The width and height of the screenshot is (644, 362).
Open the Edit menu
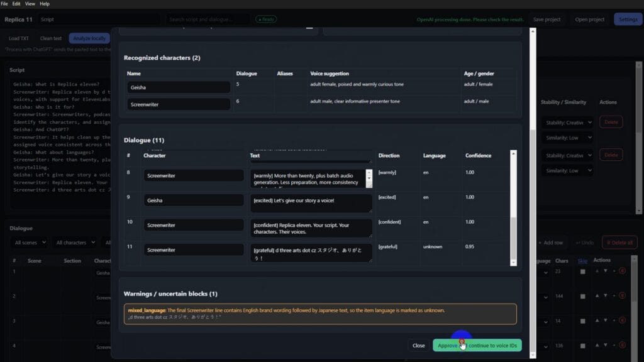point(16,4)
